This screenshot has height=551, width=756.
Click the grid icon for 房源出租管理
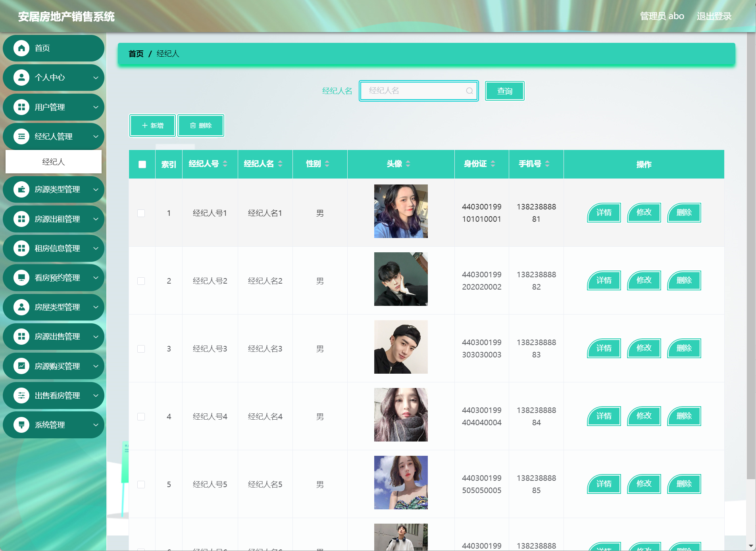tap(21, 219)
